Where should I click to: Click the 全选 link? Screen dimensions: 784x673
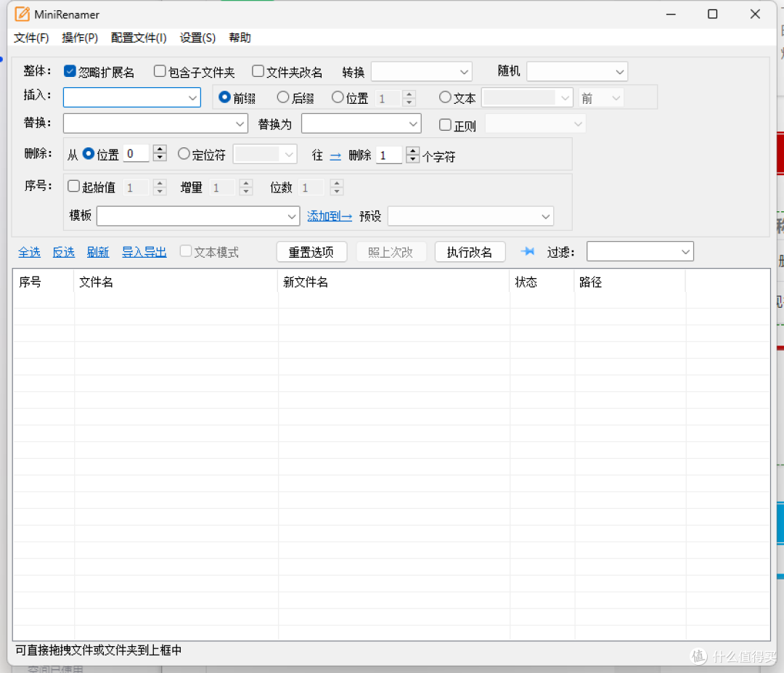point(30,252)
